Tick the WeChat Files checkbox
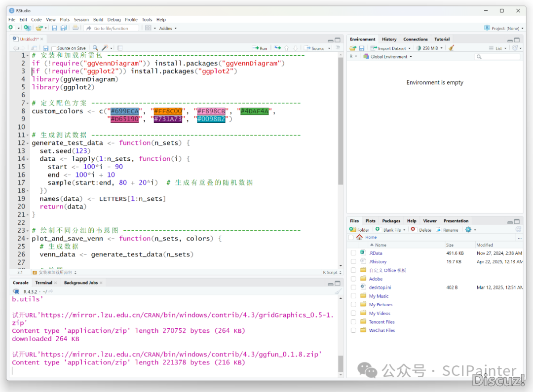This screenshot has width=533, height=392. pos(353,330)
